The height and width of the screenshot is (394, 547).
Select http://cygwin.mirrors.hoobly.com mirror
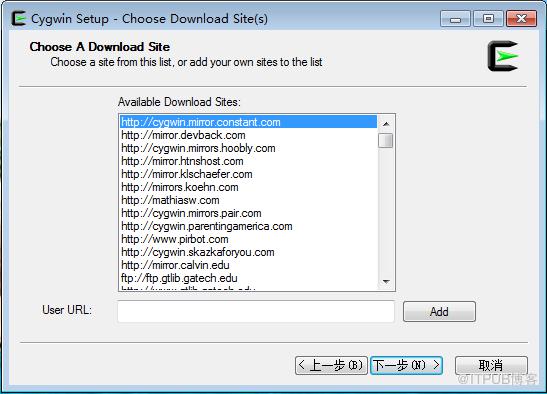(248, 148)
